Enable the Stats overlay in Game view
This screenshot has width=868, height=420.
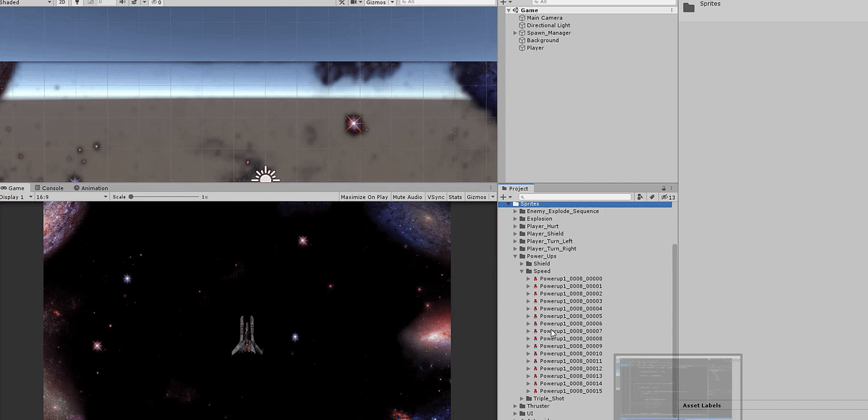[x=456, y=196]
